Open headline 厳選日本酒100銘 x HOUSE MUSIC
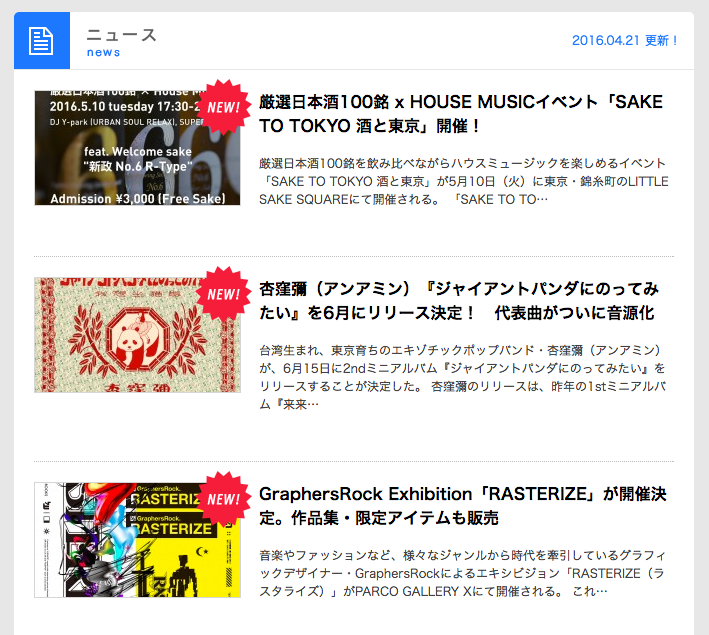709x635 pixels. tap(461, 114)
